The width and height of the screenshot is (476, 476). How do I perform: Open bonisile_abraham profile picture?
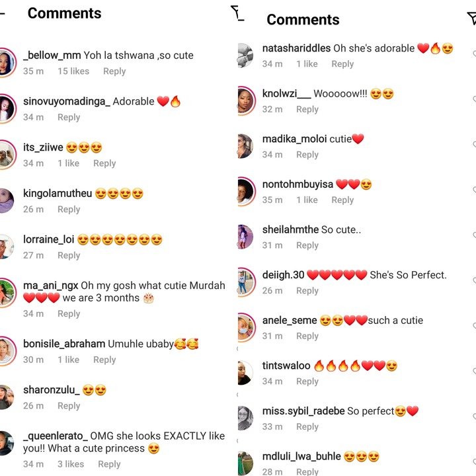pyautogui.click(x=7, y=351)
